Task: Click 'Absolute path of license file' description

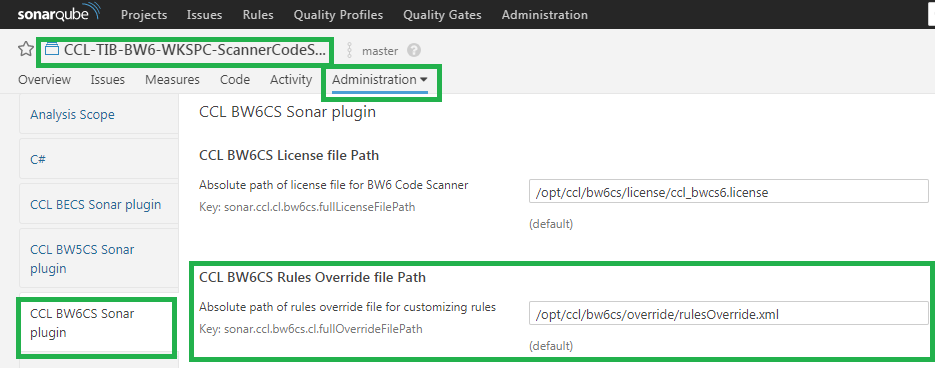Action: click(x=333, y=185)
